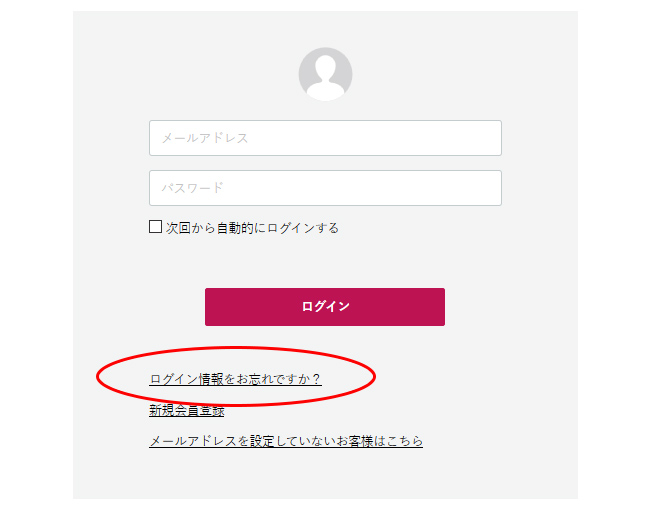Tick the auto-login checkbox square
Viewport: 650px width, 510px height.
155,227
